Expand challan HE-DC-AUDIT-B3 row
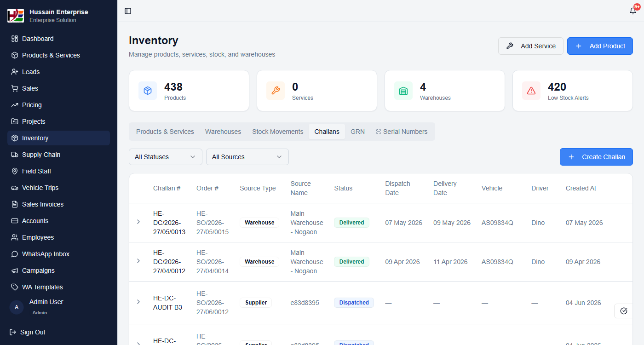This screenshot has width=644, height=345. coord(138,302)
